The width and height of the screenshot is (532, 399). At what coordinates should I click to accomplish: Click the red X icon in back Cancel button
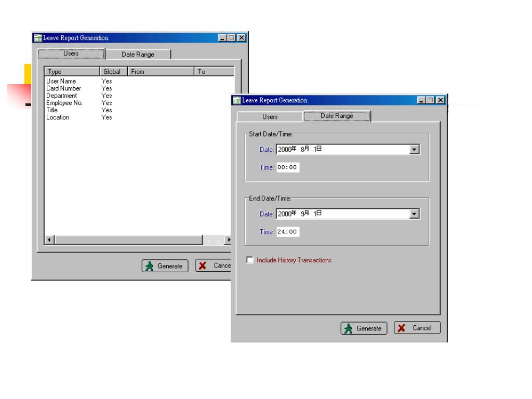pyautogui.click(x=203, y=265)
